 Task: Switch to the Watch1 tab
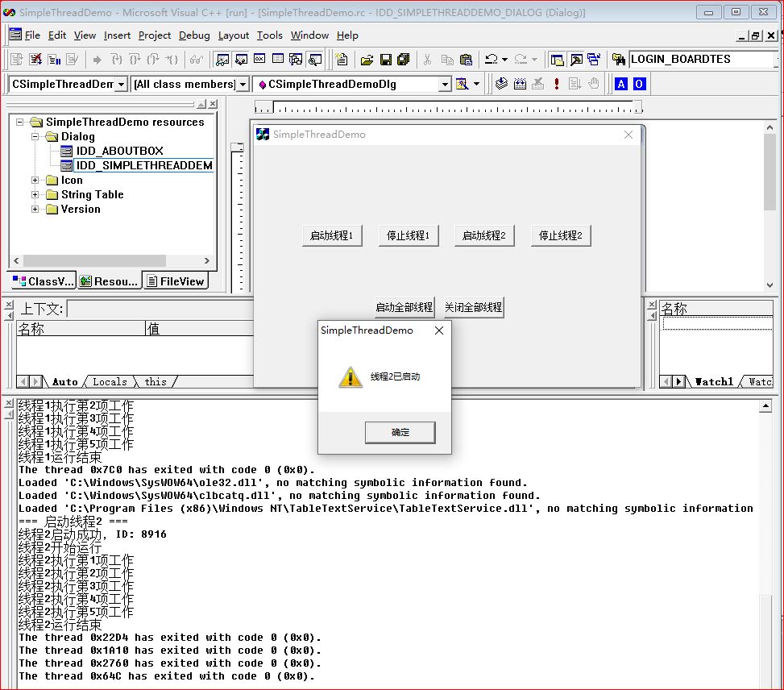pyautogui.click(x=714, y=382)
